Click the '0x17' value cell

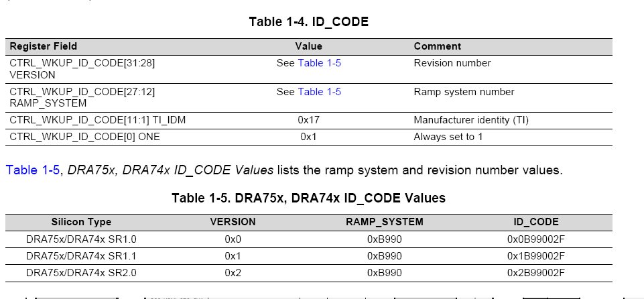[309, 121]
